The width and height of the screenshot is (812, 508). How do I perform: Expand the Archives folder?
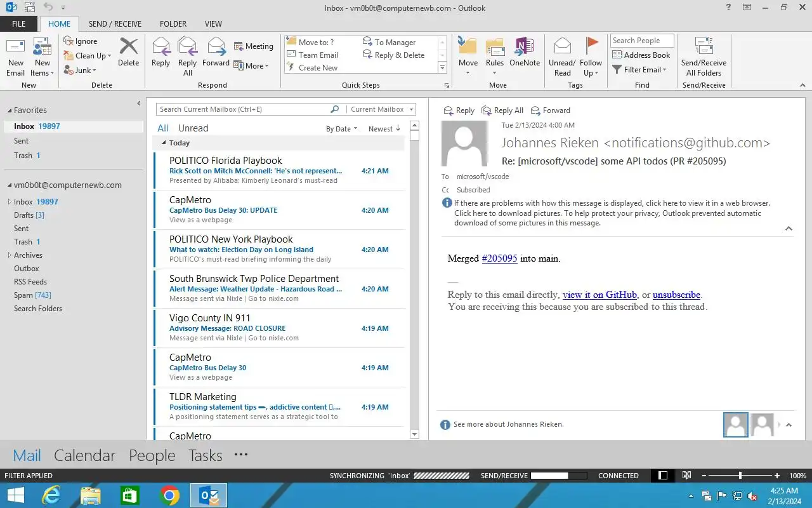10,255
